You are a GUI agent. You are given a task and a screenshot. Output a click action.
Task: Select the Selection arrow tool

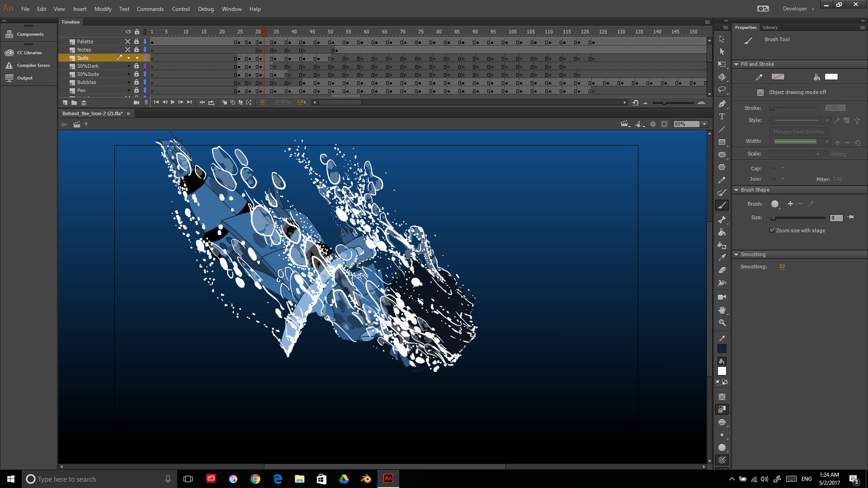[722, 39]
